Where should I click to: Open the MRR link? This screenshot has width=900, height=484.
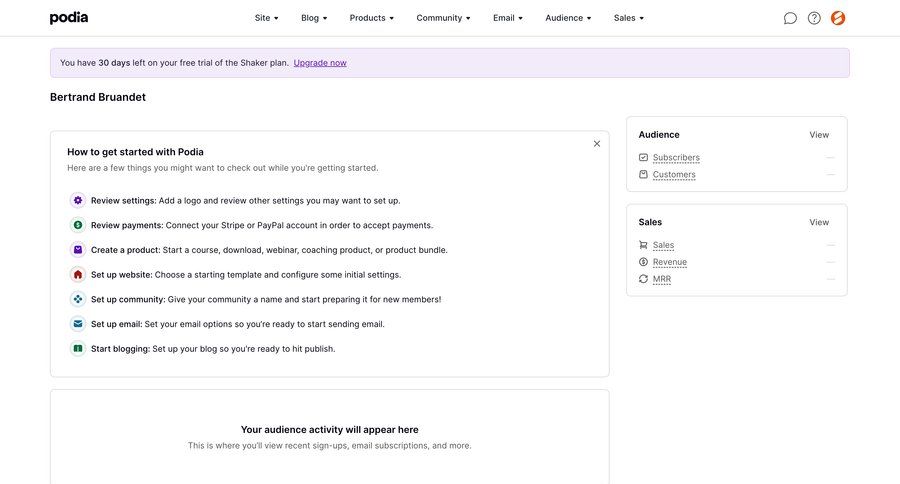[662, 279]
